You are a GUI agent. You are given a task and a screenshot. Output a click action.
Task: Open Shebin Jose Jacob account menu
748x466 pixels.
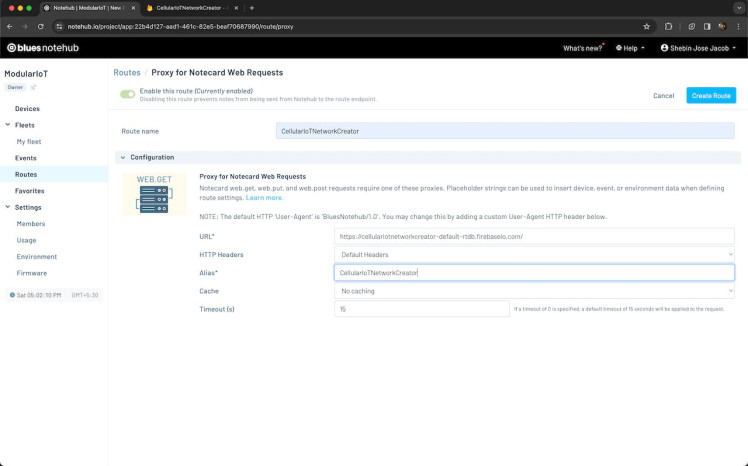tap(698, 48)
